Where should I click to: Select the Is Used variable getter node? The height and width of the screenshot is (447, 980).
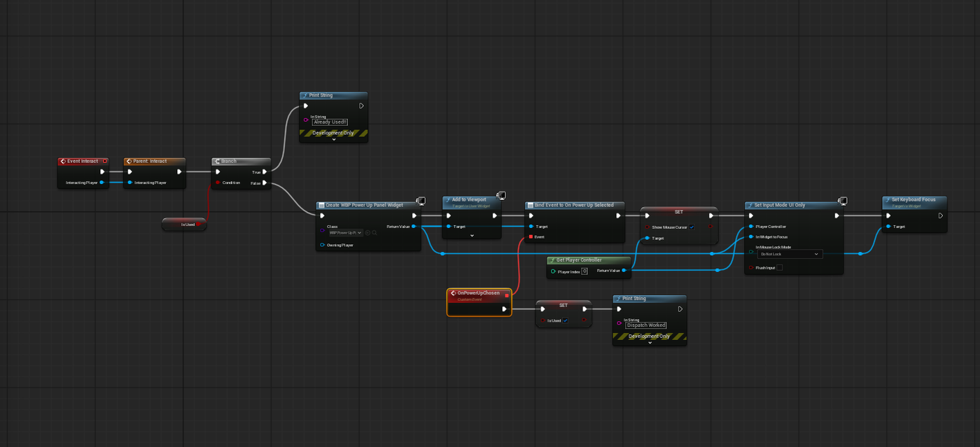click(184, 225)
